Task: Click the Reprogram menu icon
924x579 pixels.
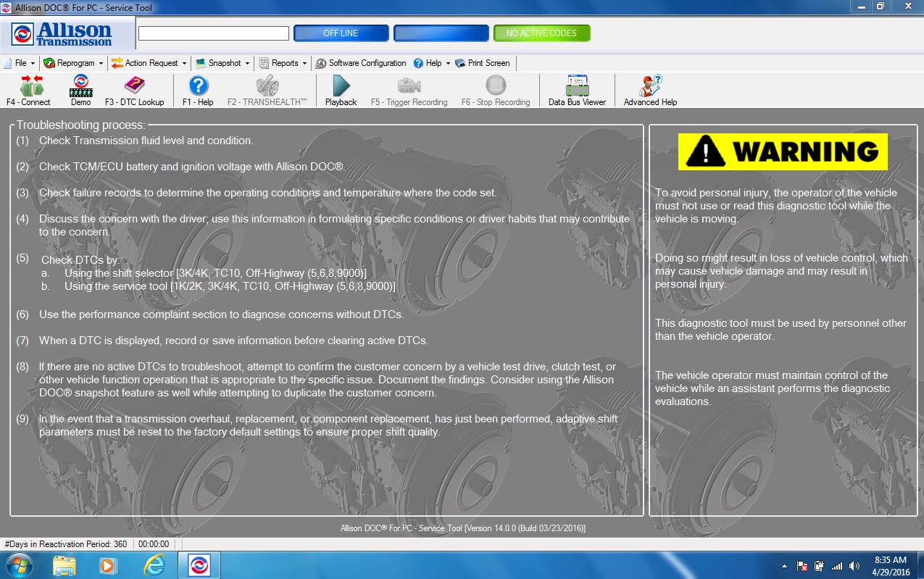Action: point(49,63)
